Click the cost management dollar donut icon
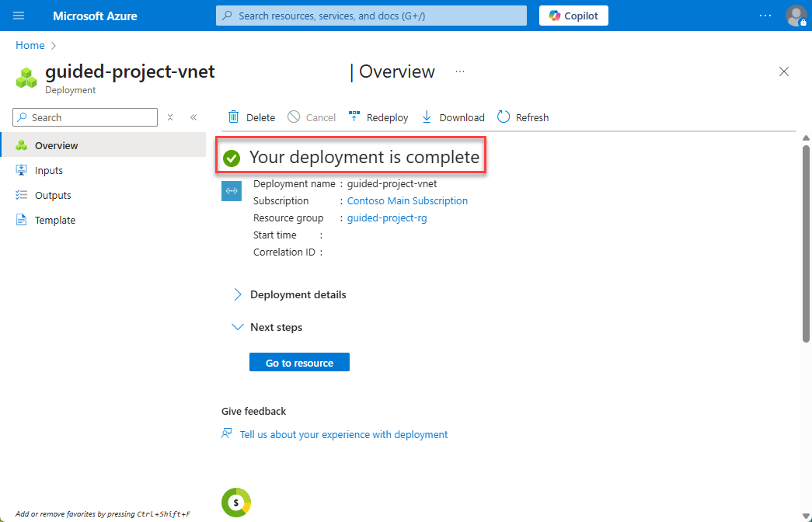The width and height of the screenshot is (812, 522). point(236,503)
